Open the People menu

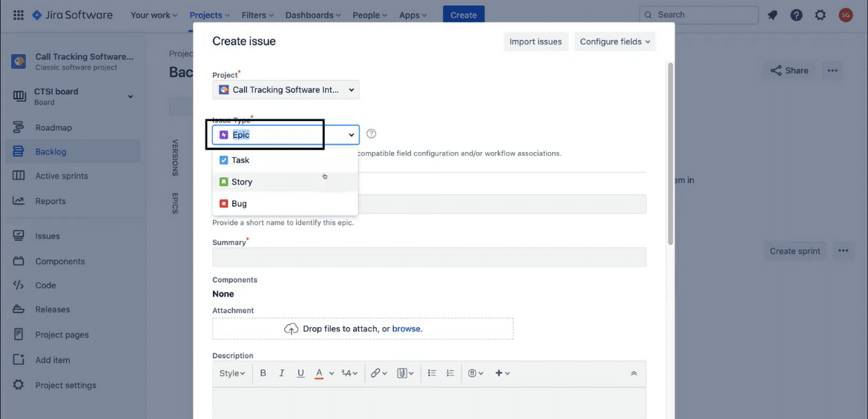[370, 15]
